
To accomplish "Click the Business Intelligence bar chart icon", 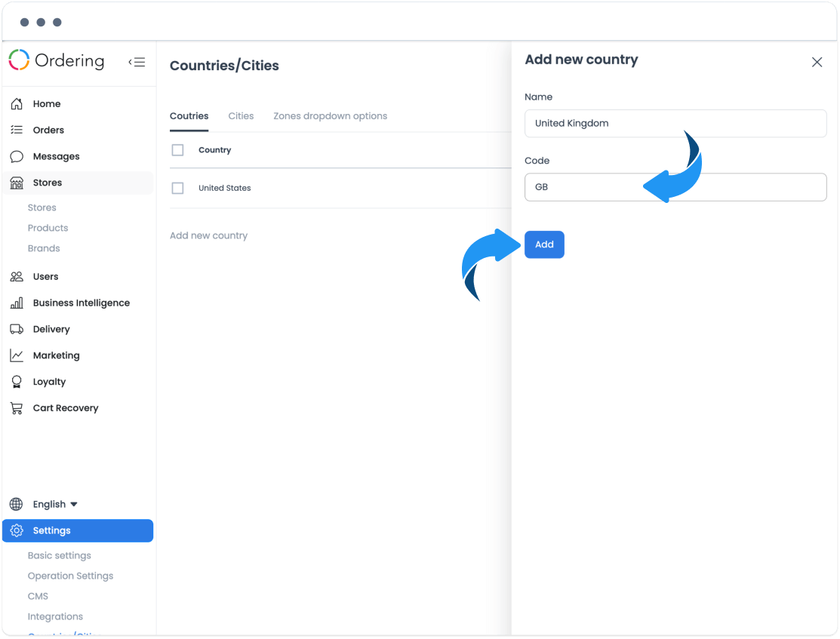I will coord(17,303).
